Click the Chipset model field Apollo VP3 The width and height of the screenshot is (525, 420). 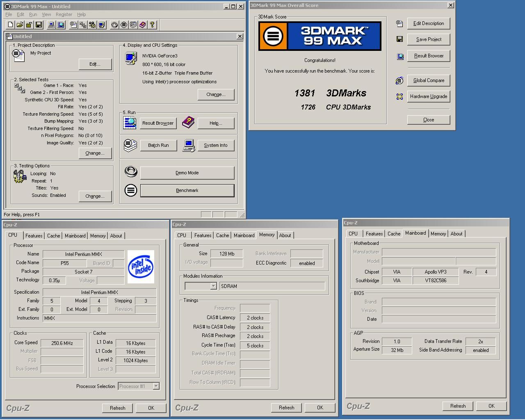pyautogui.click(x=436, y=272)
